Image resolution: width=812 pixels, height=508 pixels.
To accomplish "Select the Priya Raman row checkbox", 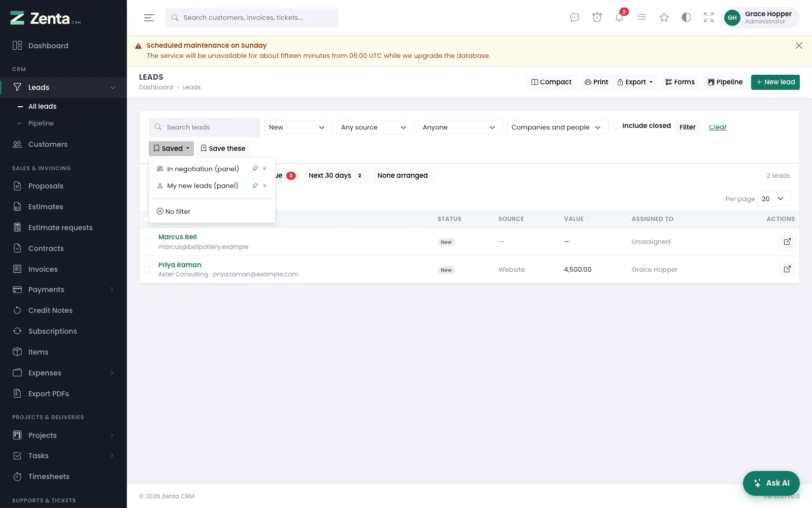I will (147, 269).
